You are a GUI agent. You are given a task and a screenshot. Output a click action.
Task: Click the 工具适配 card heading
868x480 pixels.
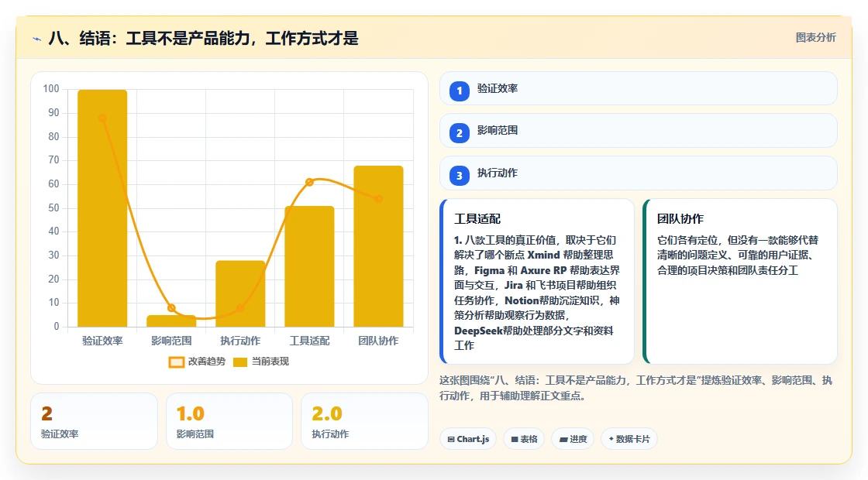point(477,219)
